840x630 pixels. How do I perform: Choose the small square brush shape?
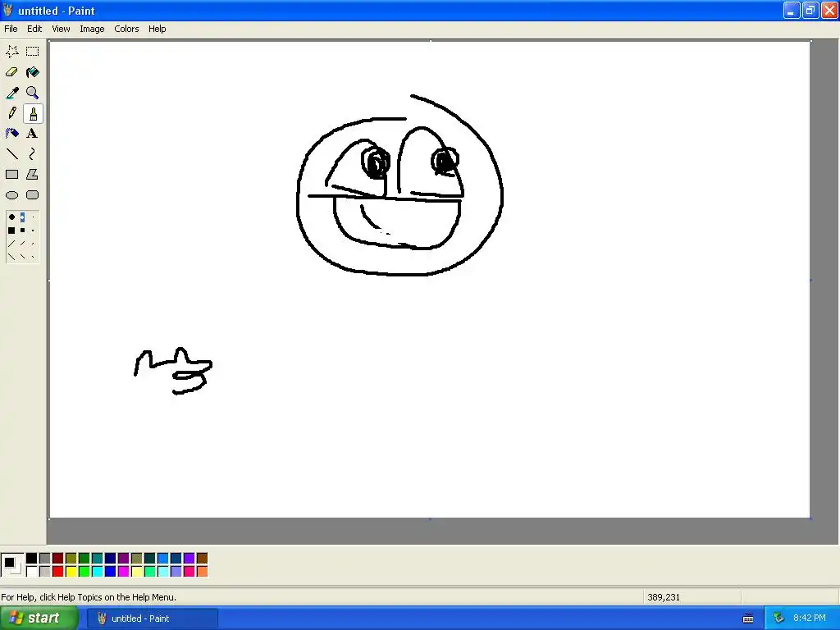[33, 231]
